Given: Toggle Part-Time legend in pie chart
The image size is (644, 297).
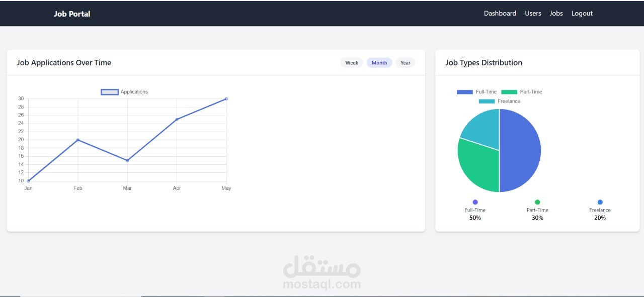Looking at the screenshot, I should pyautogui.click(x=522, y=92).
